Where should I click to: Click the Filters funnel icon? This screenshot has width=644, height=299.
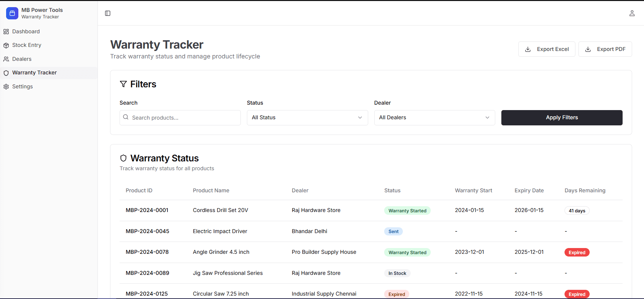coord(123,84)
